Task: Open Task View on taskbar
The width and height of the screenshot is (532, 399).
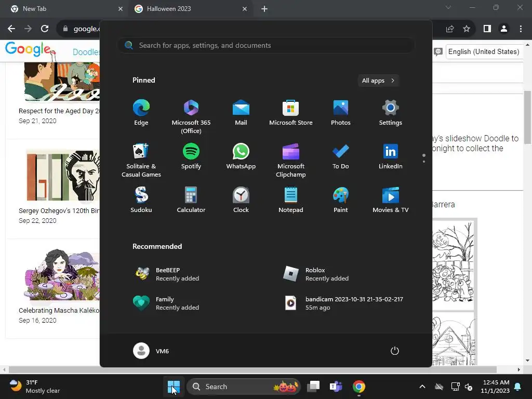Action: [x=313, y=387]
